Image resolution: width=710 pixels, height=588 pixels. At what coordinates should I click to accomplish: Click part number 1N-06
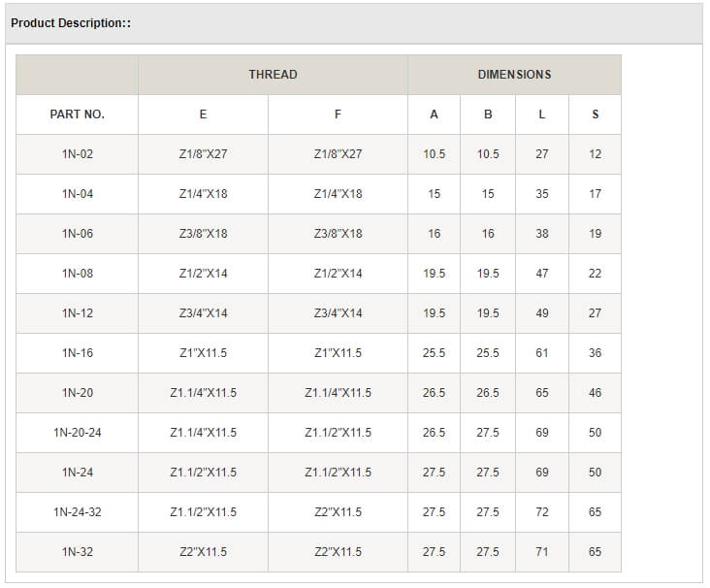(x=77, y=234)
